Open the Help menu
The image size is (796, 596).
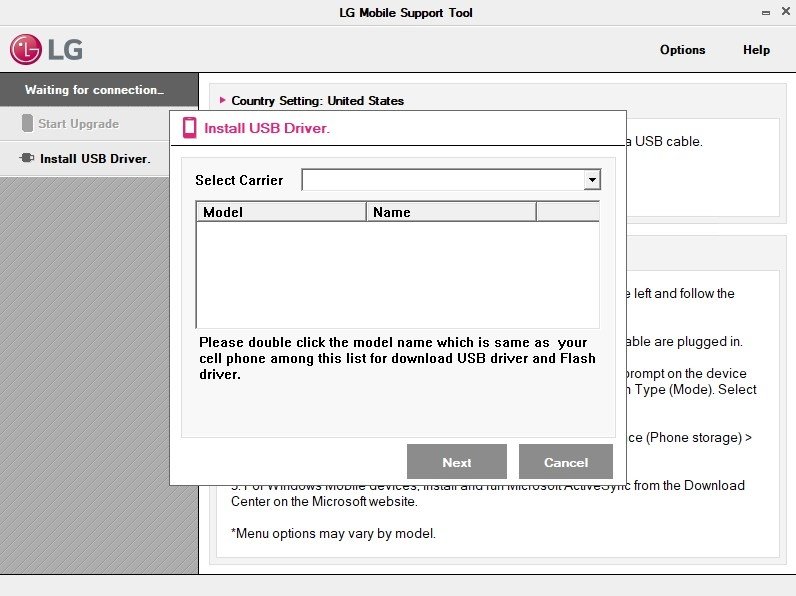756,50
